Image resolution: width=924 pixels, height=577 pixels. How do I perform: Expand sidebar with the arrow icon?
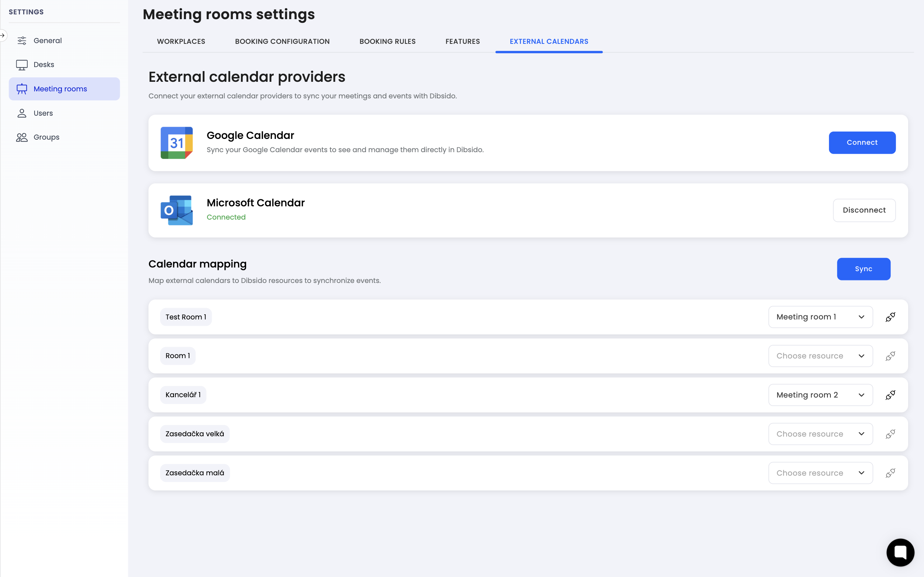[3, 35]
